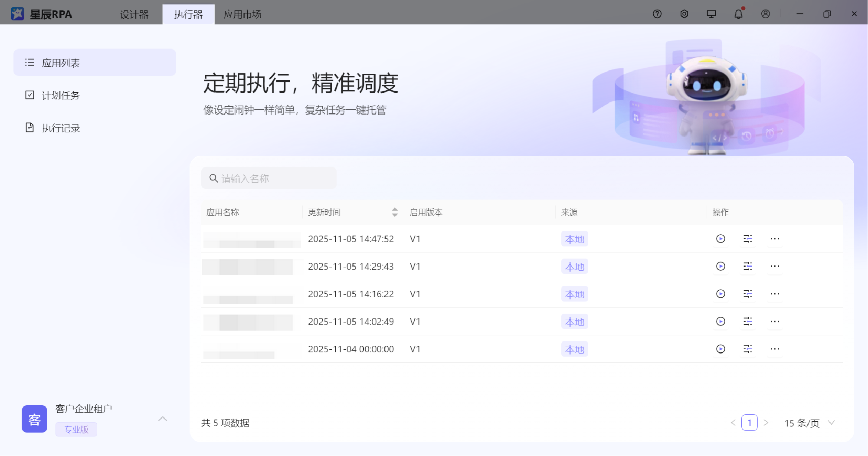This screenshot has height=456, width=868.
Task: Open more options for the 14:16:22 app
Action: click(775, 294)
